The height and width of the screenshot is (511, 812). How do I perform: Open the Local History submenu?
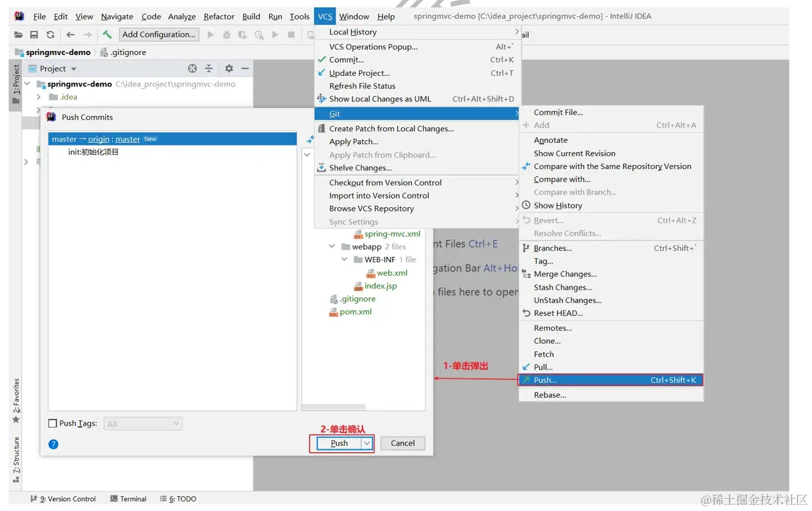[x=417, y=32]
